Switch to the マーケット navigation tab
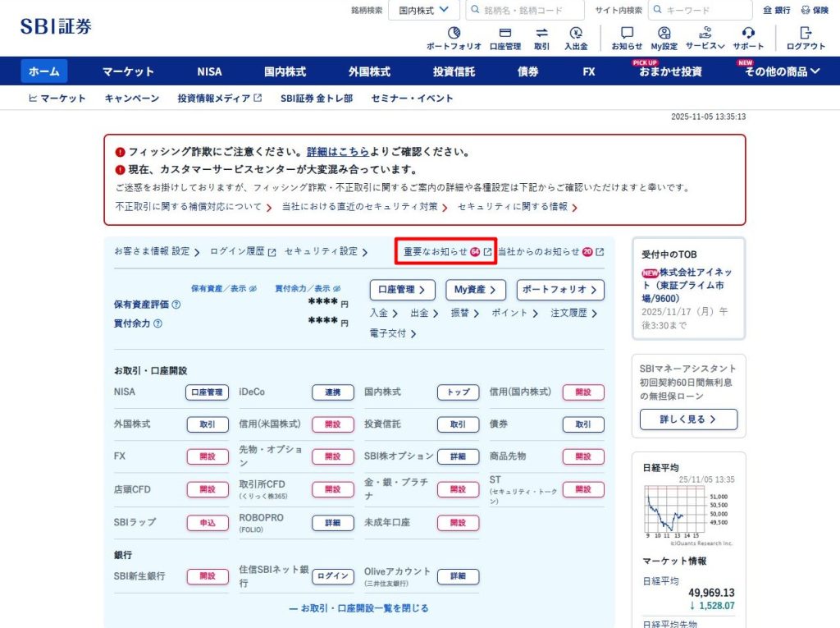The image size is (840, 628). point(128,71)
